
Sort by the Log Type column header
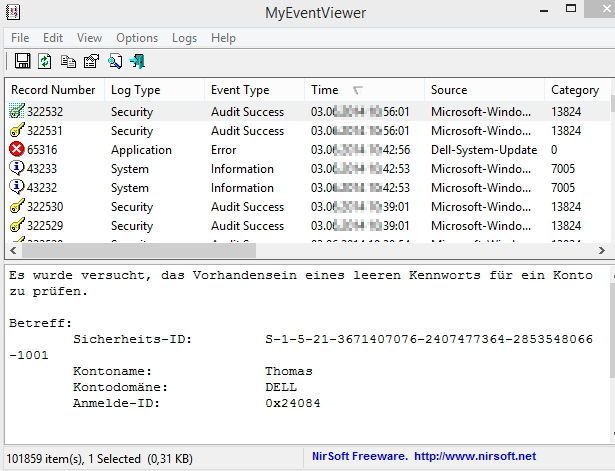click(x=155, y=90)
